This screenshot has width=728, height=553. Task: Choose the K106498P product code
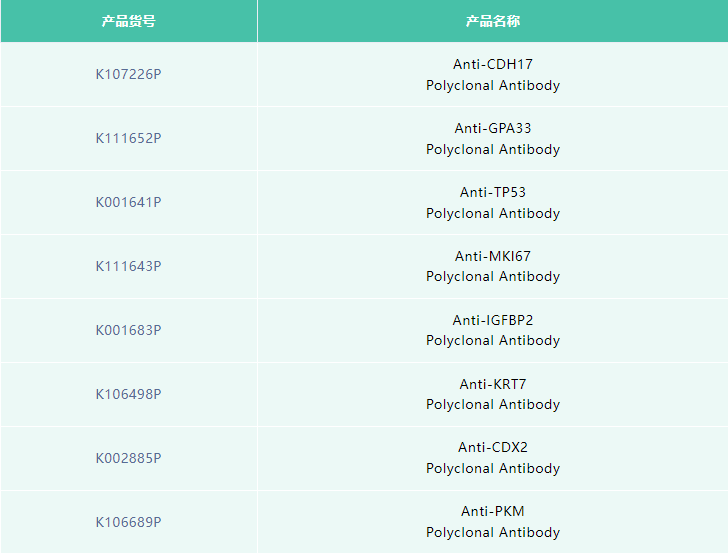(x=128, y=394)
